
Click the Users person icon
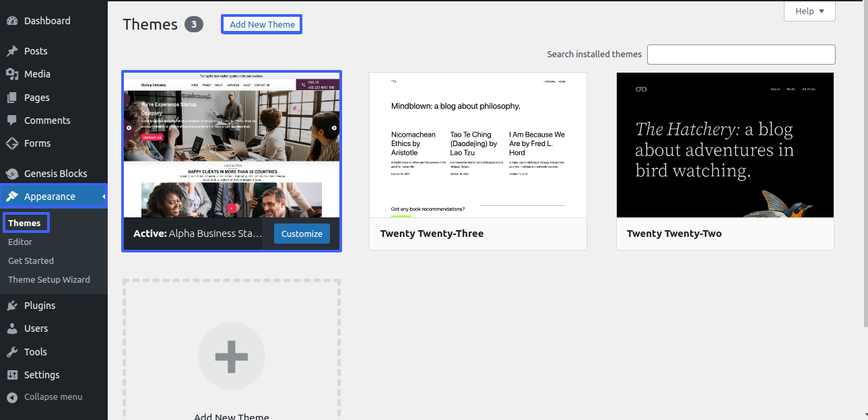[x=12, y=328]
